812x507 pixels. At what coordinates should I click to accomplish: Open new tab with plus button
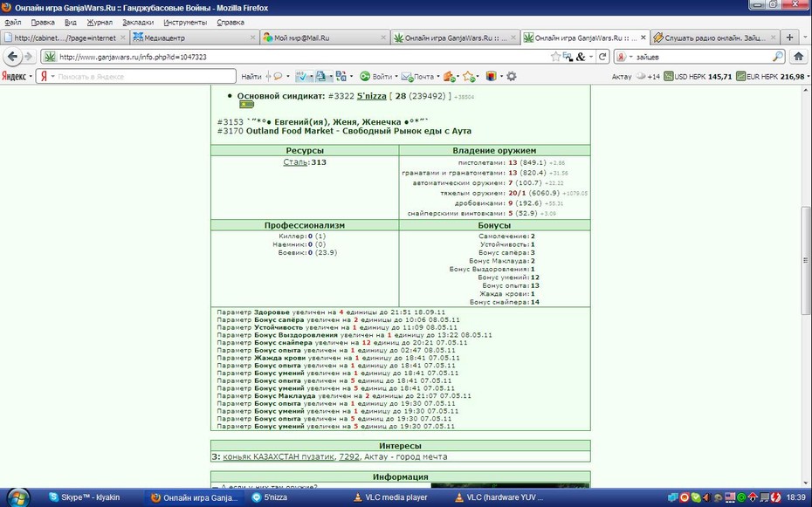789,38
